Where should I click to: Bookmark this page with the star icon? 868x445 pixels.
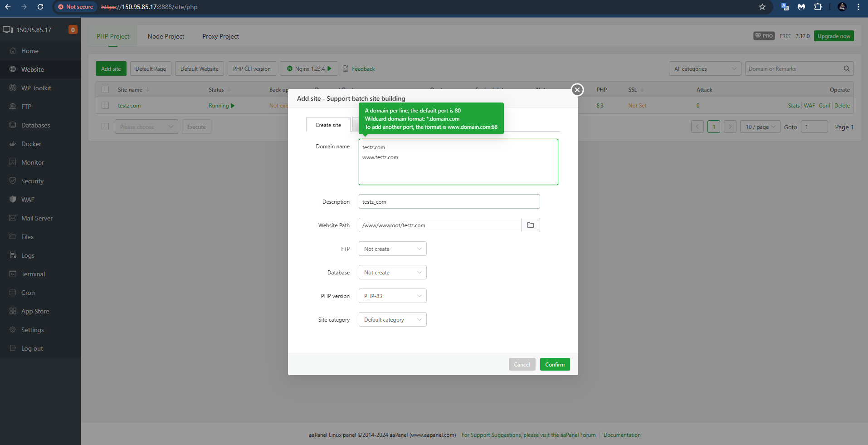tap(762, 7)
